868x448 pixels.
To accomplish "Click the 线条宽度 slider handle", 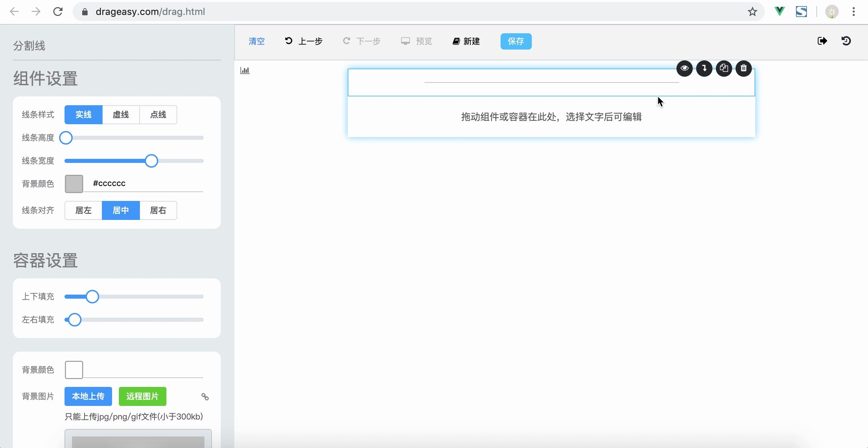I will (x=151, y=161).
